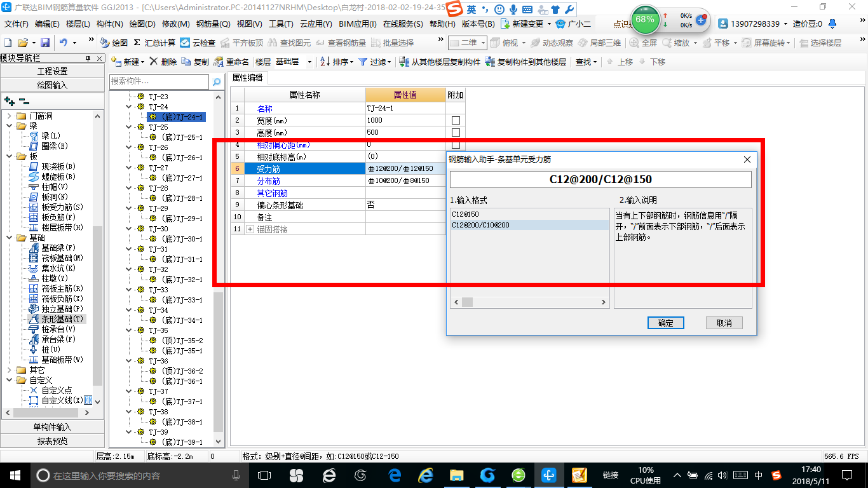The width and height of the screenshot is (868, 488).
Task: Click the 68% download progress circle
Action: tap(644, 20)
